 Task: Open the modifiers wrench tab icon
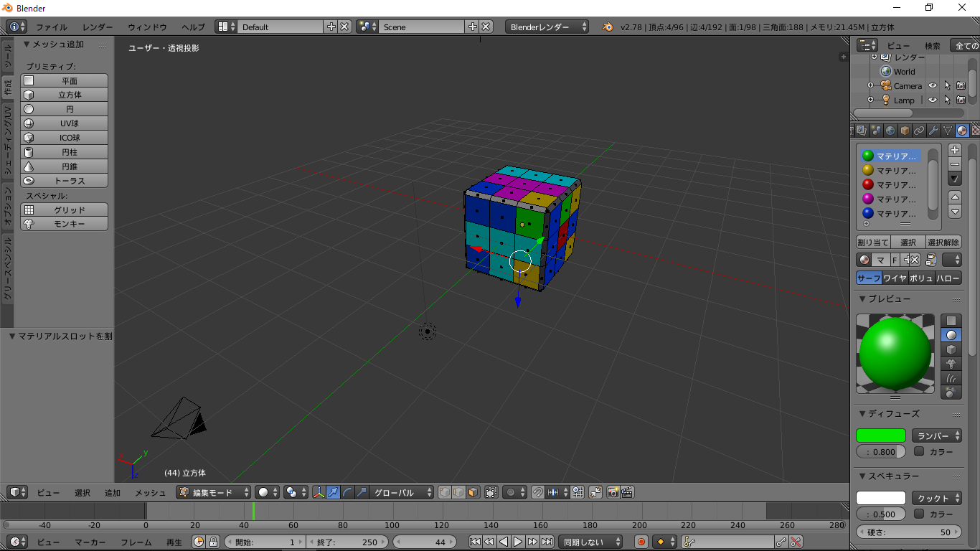click(x=933, y=131)
